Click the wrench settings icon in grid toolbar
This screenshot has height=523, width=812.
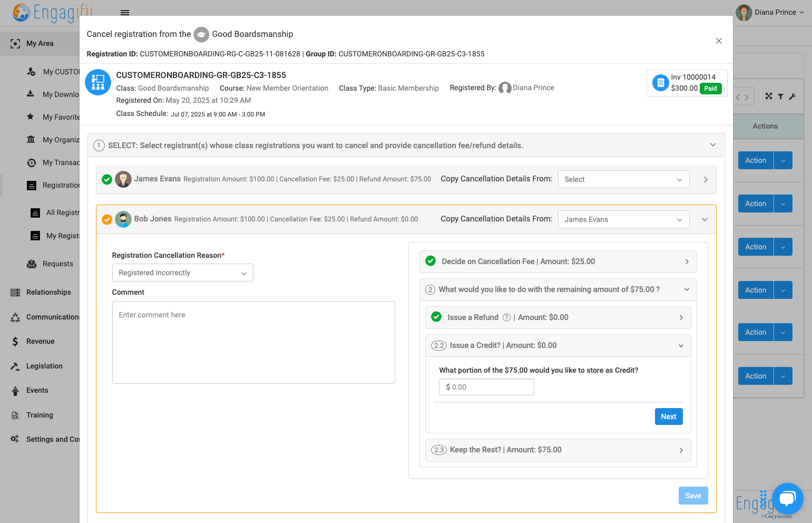tap(792, 96)
